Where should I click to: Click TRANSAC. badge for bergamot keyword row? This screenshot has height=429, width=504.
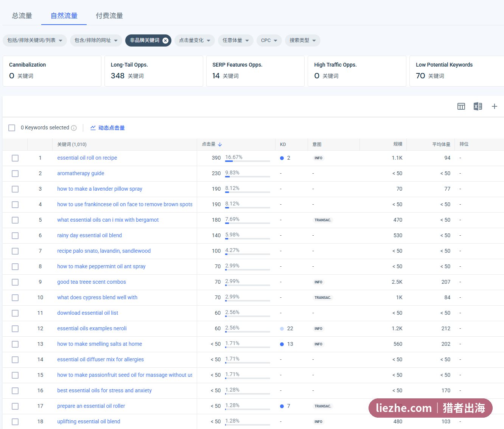pos(323,220)
